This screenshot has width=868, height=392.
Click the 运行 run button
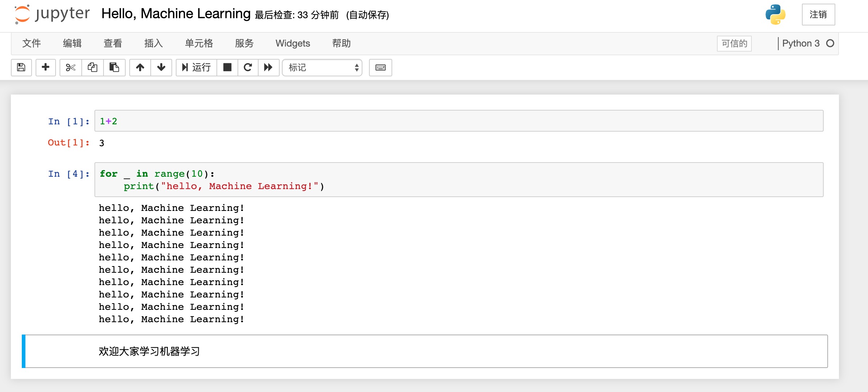point(196,67)
